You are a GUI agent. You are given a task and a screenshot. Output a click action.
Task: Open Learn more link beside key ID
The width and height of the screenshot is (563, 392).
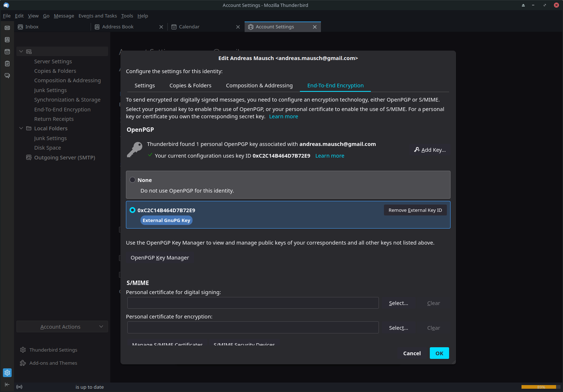(x=330, y=156)
